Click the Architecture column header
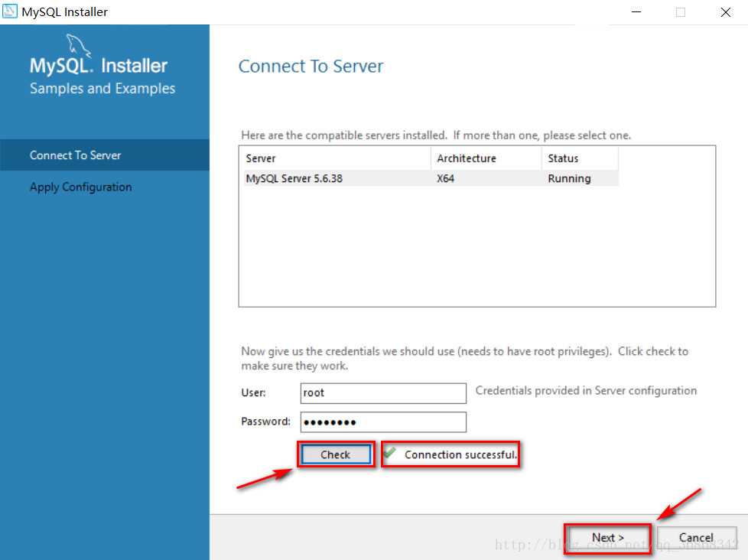This screenshot has height=560, width=748. [x=486, y=158]
